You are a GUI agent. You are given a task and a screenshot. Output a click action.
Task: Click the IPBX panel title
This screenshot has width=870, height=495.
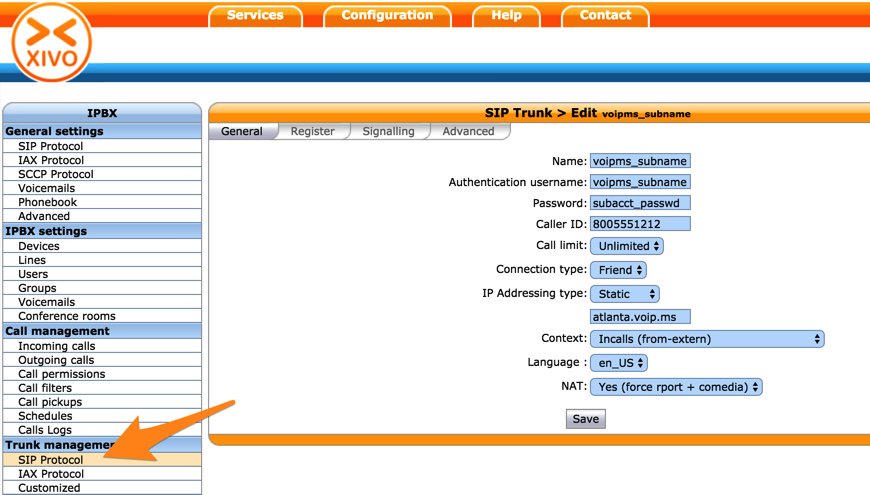pyautogui.click(x=102, y=113)
